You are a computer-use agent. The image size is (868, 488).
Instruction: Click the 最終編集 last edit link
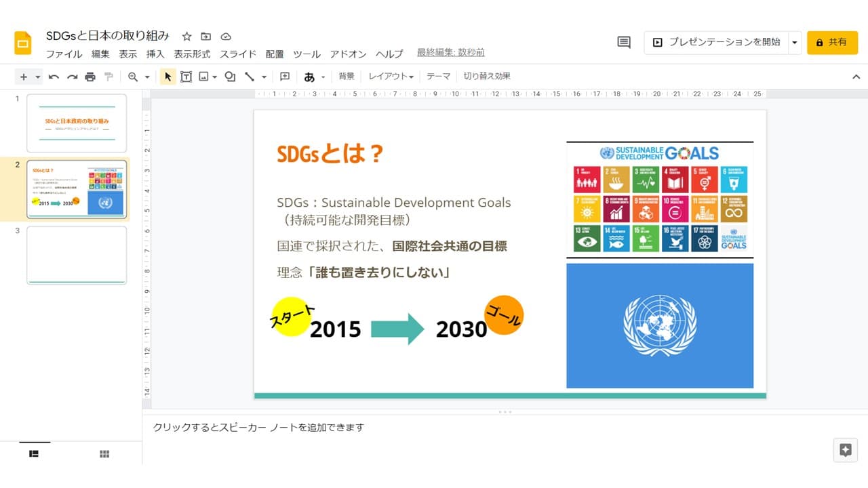(x=450, y=53)
